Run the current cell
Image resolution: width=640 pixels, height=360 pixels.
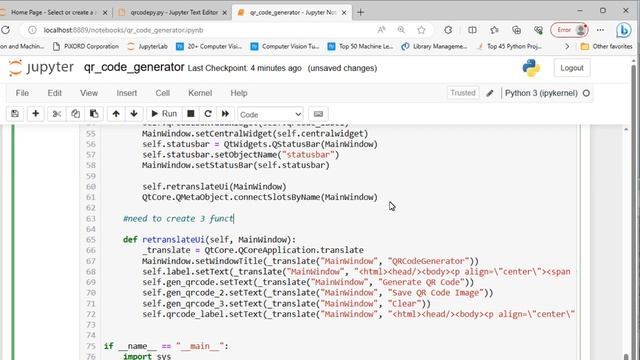click(x=164, y=114)
